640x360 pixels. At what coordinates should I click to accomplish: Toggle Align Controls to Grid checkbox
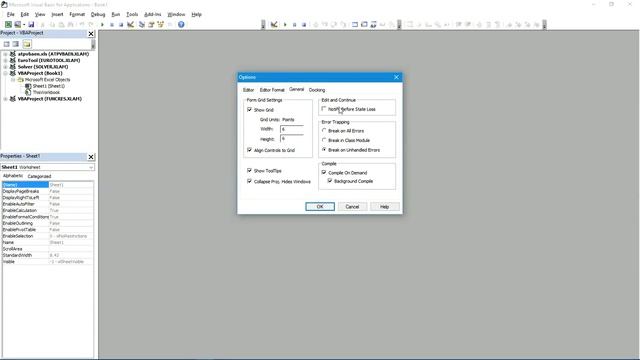coord(249,150)
